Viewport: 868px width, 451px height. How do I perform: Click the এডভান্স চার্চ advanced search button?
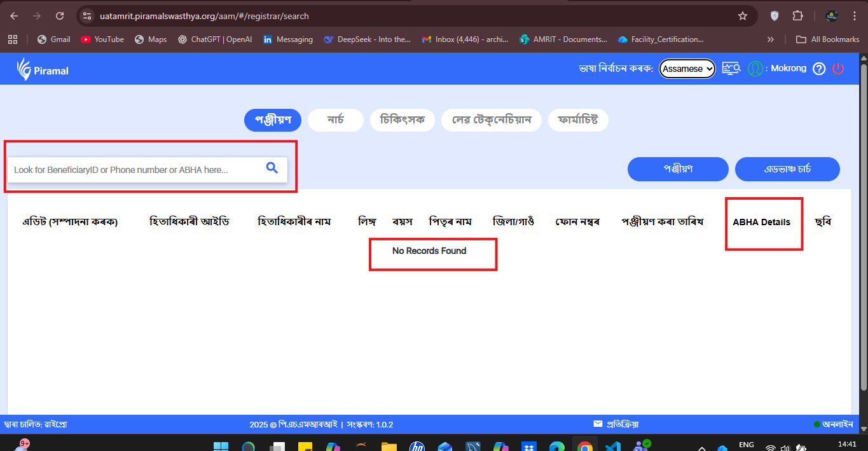point(787,169)
